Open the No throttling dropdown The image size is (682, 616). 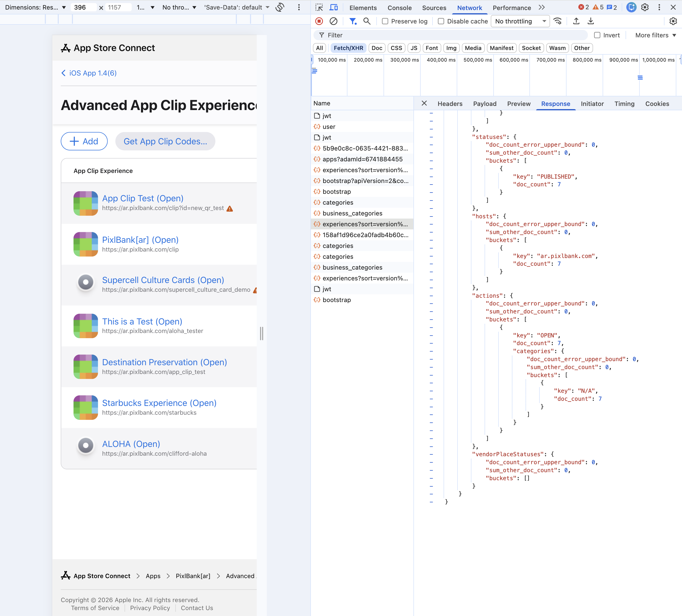520,21
